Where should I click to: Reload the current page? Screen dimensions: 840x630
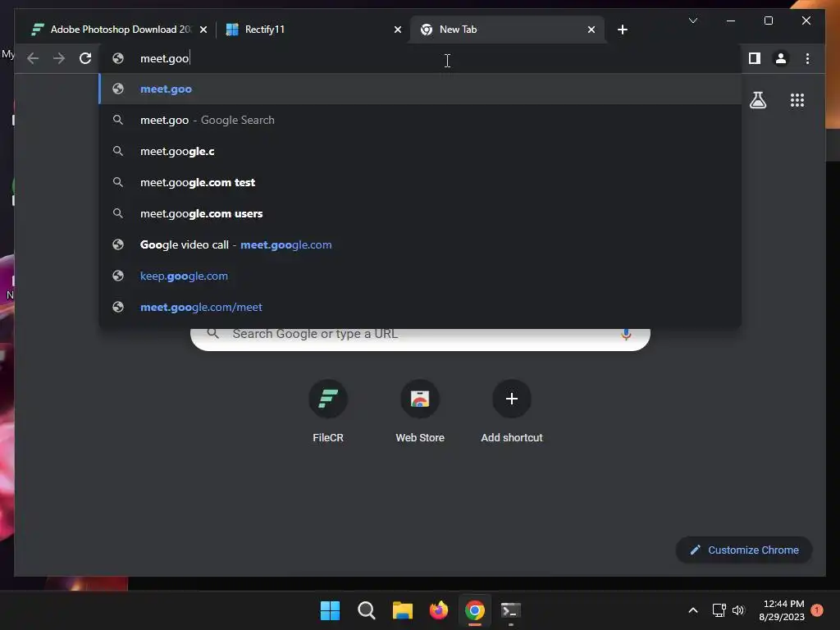[85, 58]
